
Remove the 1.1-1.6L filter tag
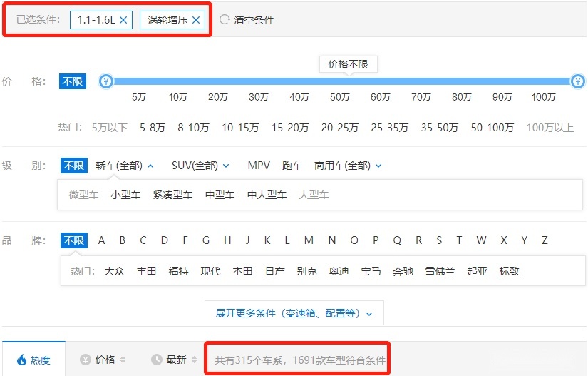point(123,20)
